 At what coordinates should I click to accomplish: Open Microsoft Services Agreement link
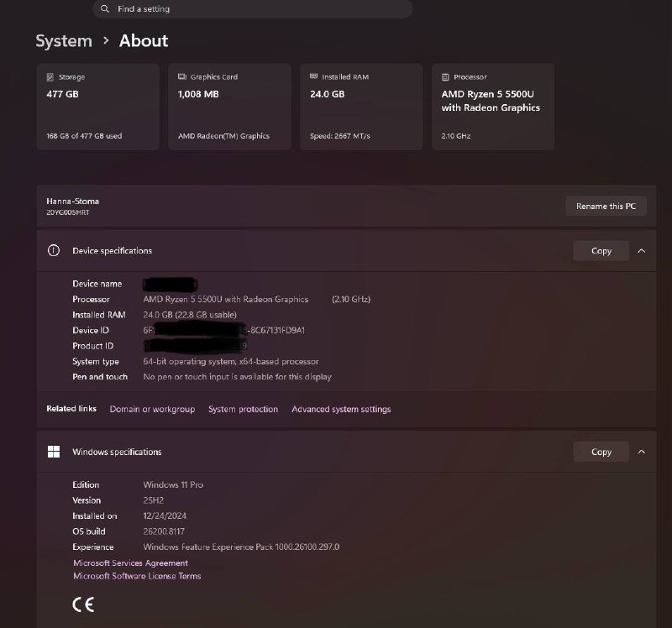click(130, 563)
